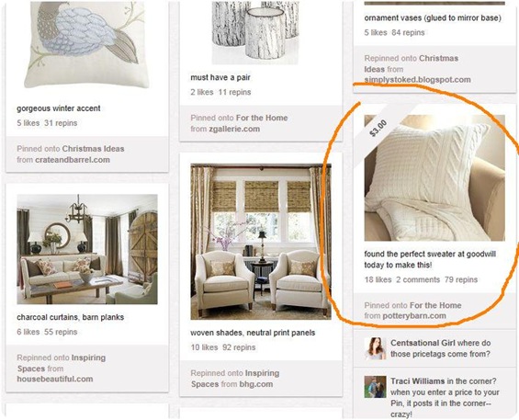Visit zgallerie.com source link
This screenshot has width=519, height=420.
pyautogui.click(x=234, y=129)
